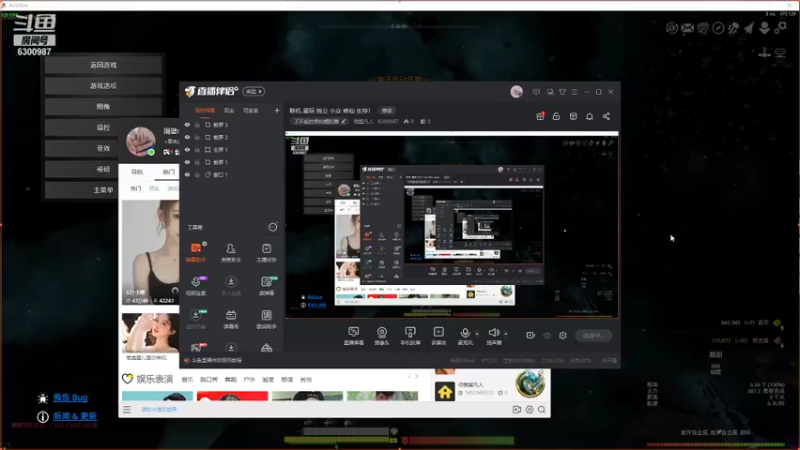Click the padlock icon above the preview

point(556,116)
